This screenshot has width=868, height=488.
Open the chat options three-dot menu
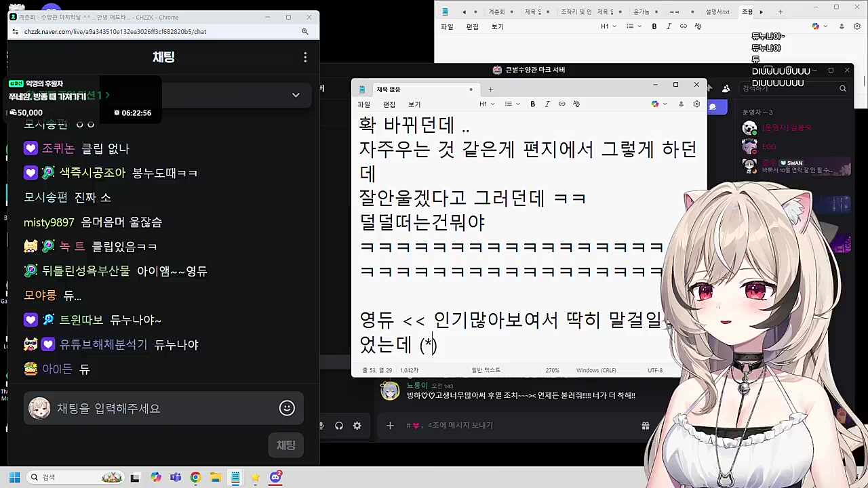305,57
